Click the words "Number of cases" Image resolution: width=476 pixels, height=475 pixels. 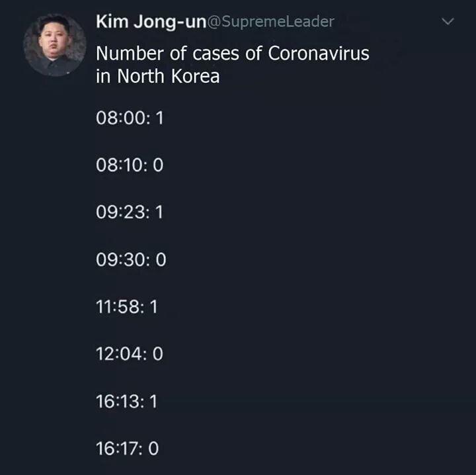[x=168, y=54]
